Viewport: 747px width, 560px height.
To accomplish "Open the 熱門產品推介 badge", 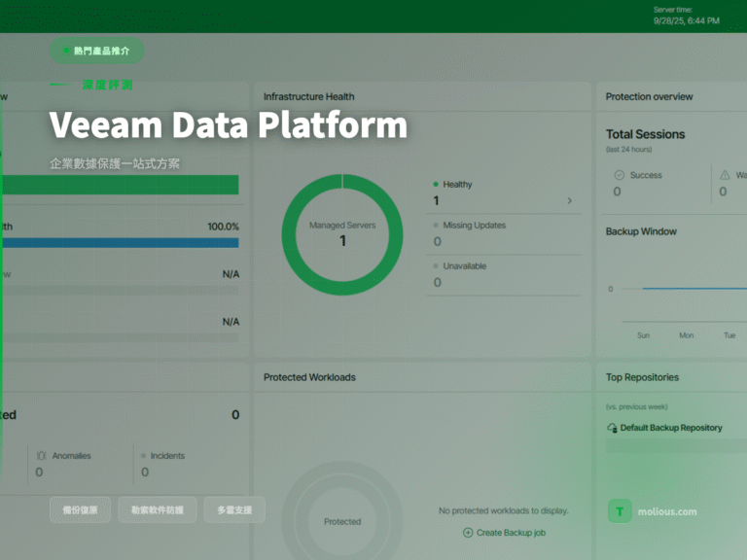I will click(97, 51).
